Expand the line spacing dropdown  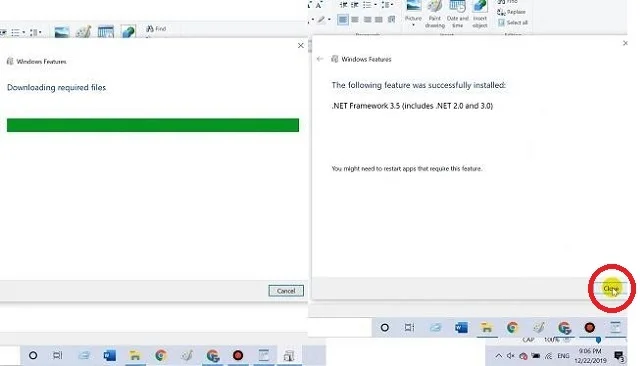[393, 5]
